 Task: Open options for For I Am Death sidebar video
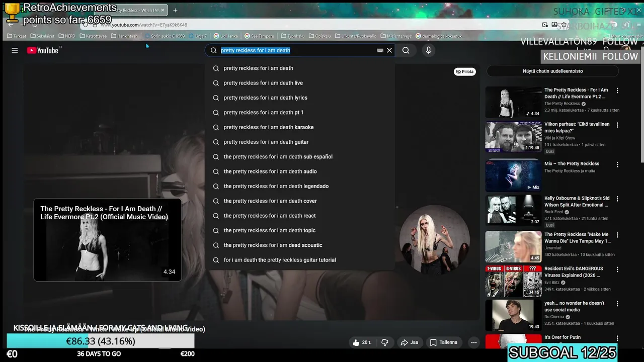(x=617, y=91)
